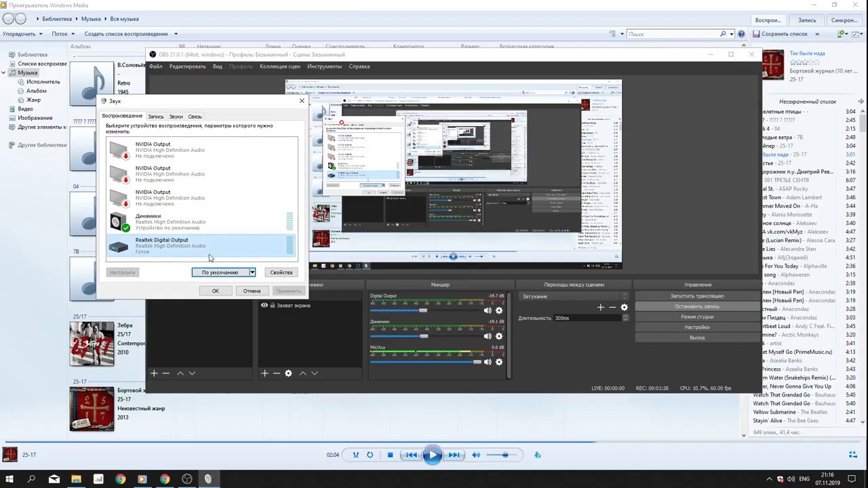Open settings gear for Динамики mixer channel

[499, 336]
